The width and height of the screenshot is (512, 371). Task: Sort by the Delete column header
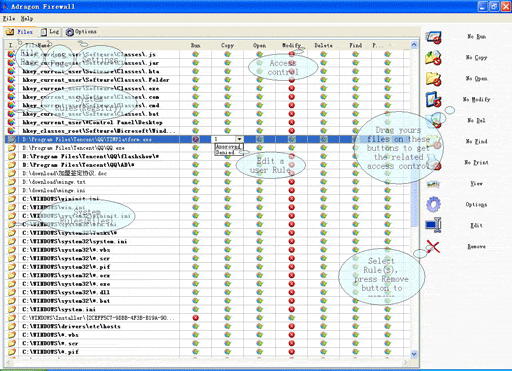[323, 45]
